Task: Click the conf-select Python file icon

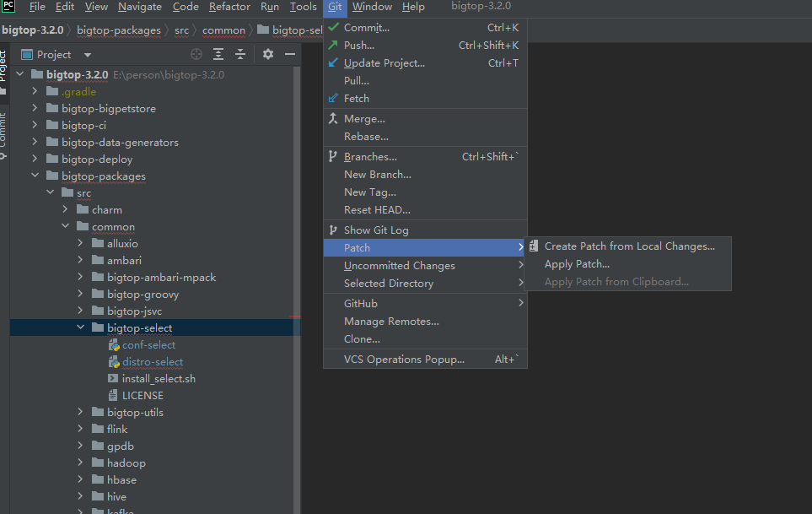Action: (x=114, y=345)
